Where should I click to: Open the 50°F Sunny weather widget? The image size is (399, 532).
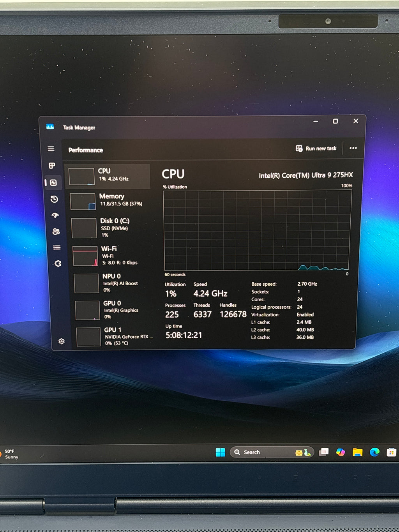pyautogui.click(x=10, y=454)
